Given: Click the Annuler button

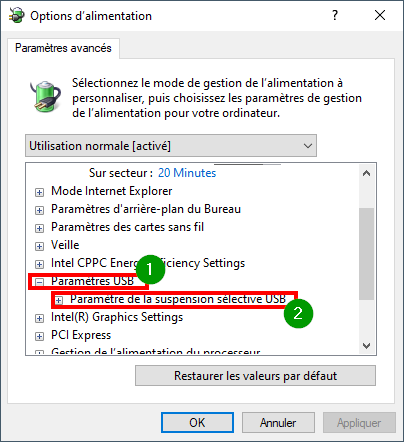Looking at the screenshot, I should pyautogui.click(x=278, y=423).
